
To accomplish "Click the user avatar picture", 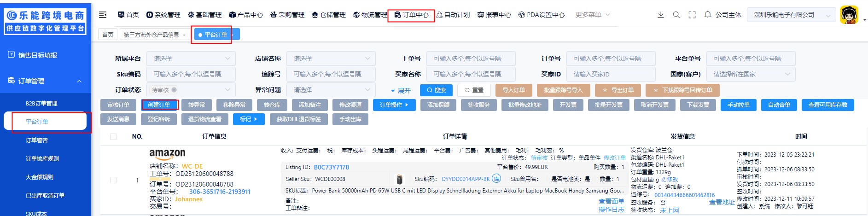I will 849,15.
